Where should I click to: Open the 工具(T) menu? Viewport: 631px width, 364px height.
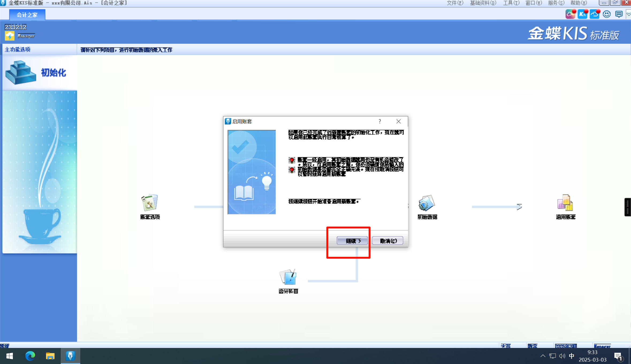pyautogui.click(x=511, y=3)
